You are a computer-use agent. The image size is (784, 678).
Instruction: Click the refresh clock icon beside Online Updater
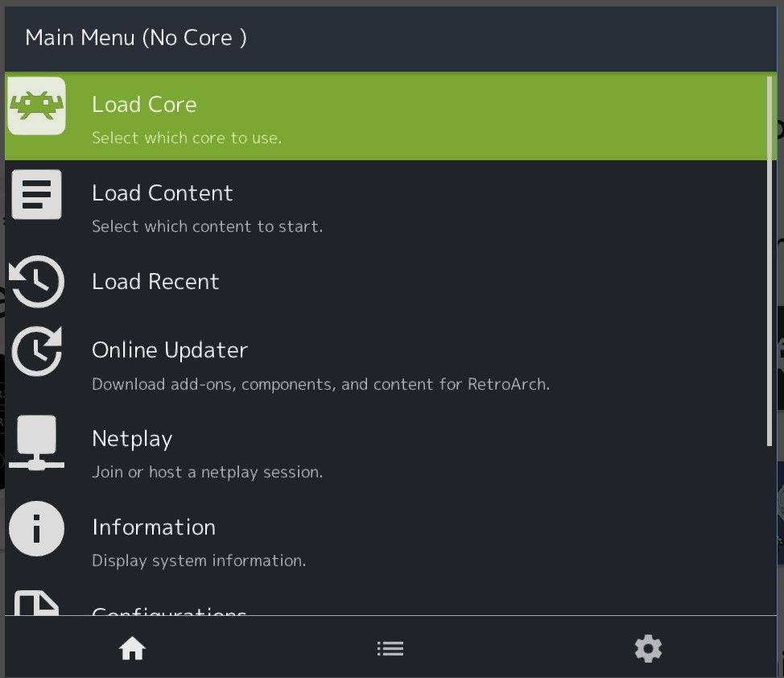pyautogui.click(x=36, y=351)
